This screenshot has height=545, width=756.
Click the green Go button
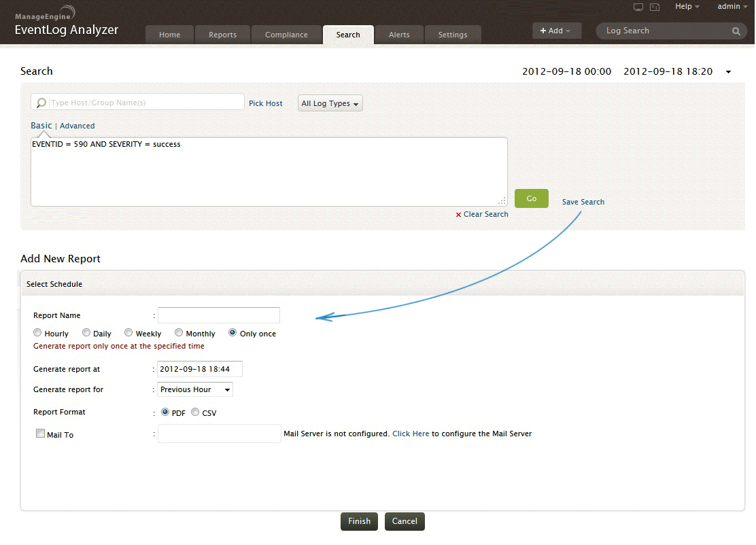(x=531, y=198)
